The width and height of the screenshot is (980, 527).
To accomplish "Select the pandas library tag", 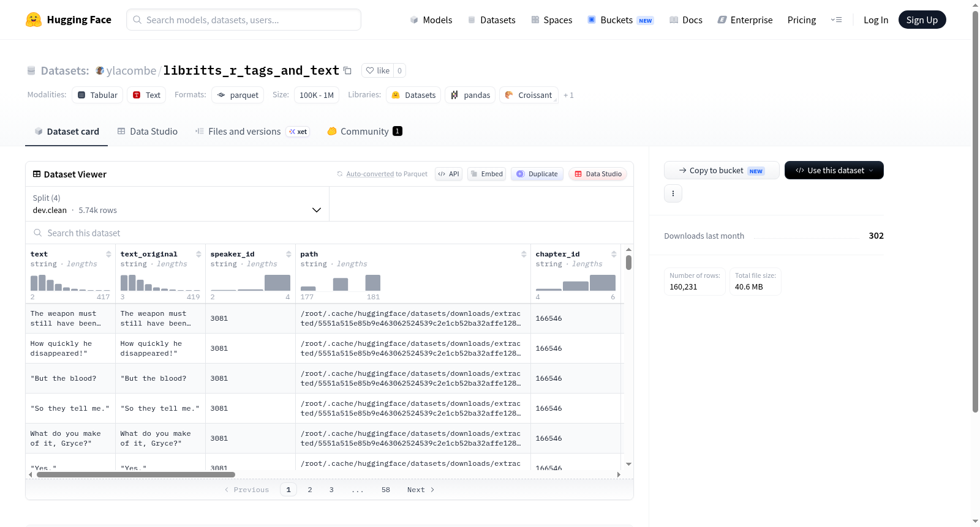I will (x=470, y=95).
